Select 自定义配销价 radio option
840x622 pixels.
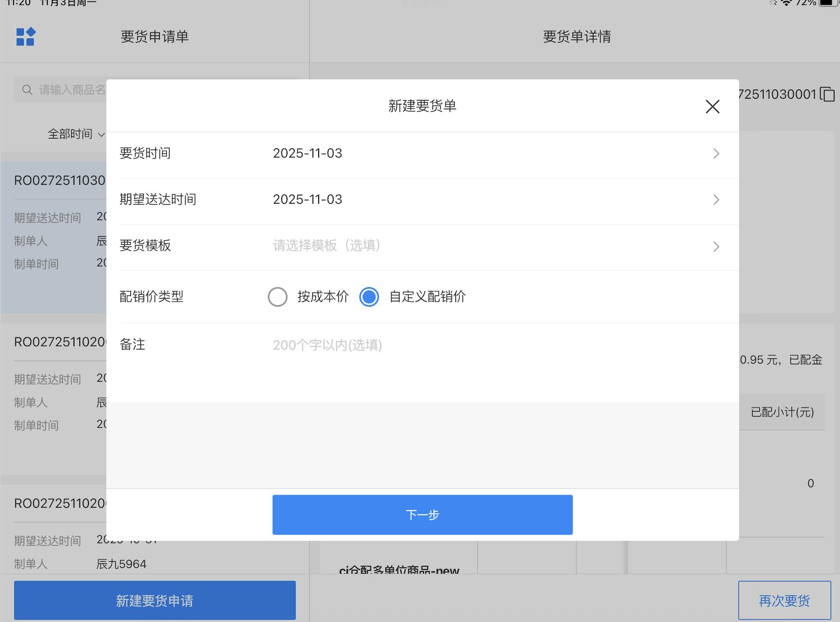(x=369, y=297)
